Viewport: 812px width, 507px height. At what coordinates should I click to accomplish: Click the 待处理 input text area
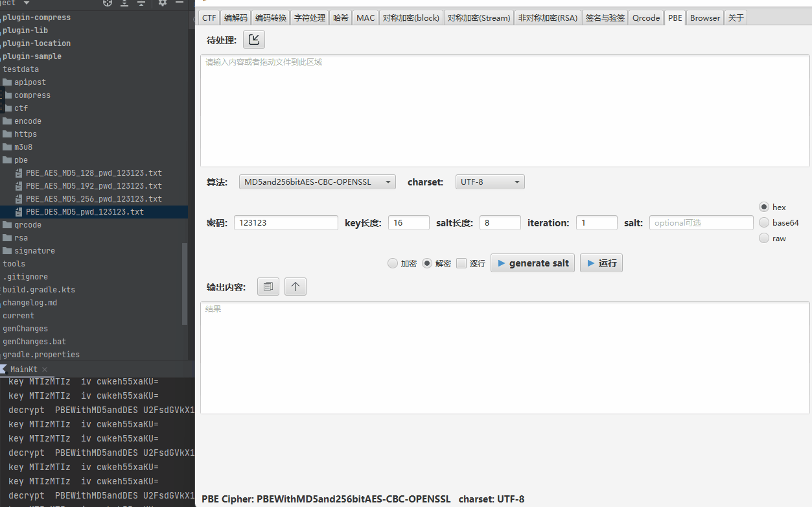[505, 111]
